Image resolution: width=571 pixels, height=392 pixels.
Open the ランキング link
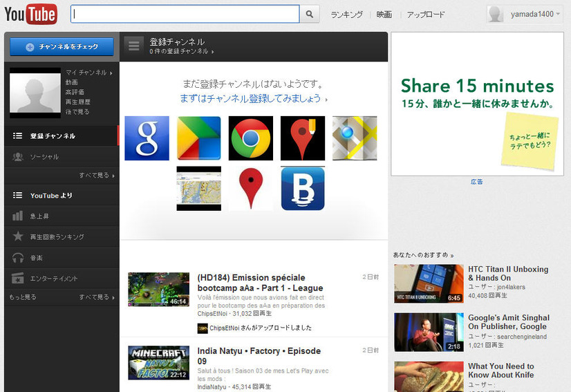pos(346,15)
